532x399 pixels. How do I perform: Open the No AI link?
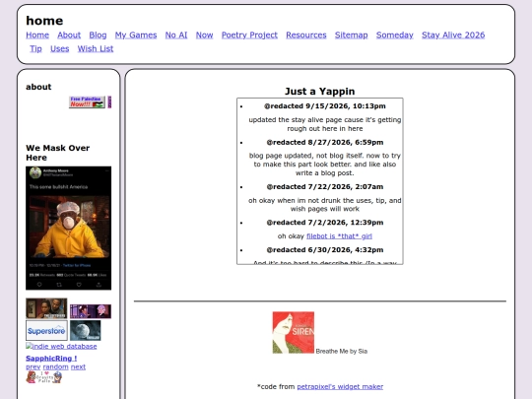point(176,35)
